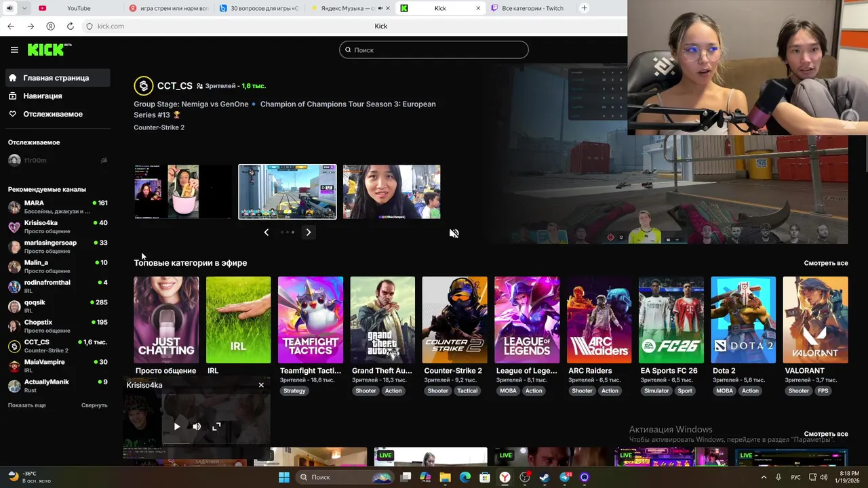
Task: Open League of Legends category card
Action: tap(527, 320)
